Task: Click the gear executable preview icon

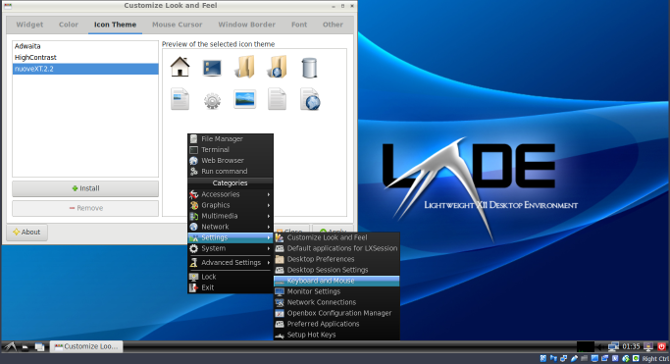Action: pos(212,101)
